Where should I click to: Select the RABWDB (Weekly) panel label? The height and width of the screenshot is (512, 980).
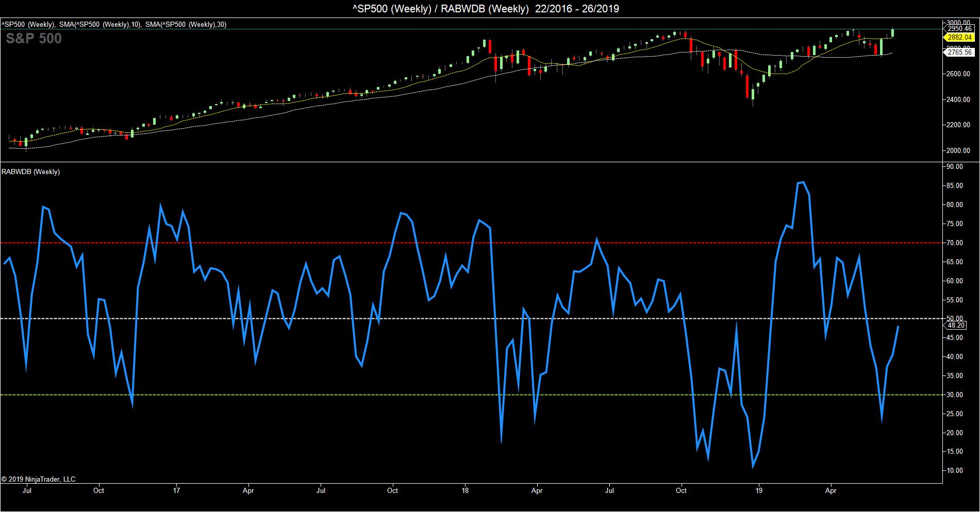[31, 172]
